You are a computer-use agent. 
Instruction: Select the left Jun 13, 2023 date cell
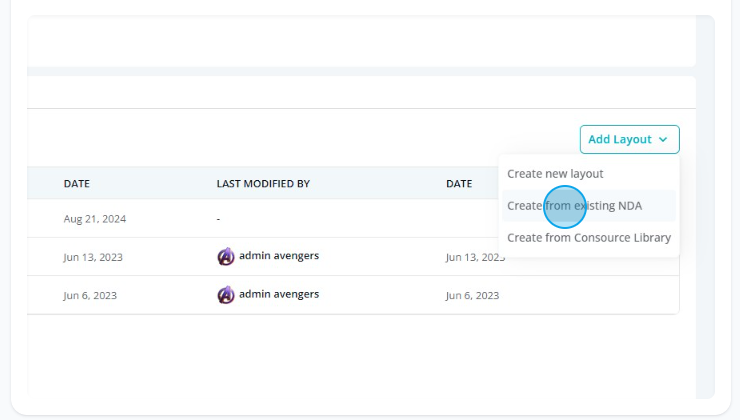93,257
